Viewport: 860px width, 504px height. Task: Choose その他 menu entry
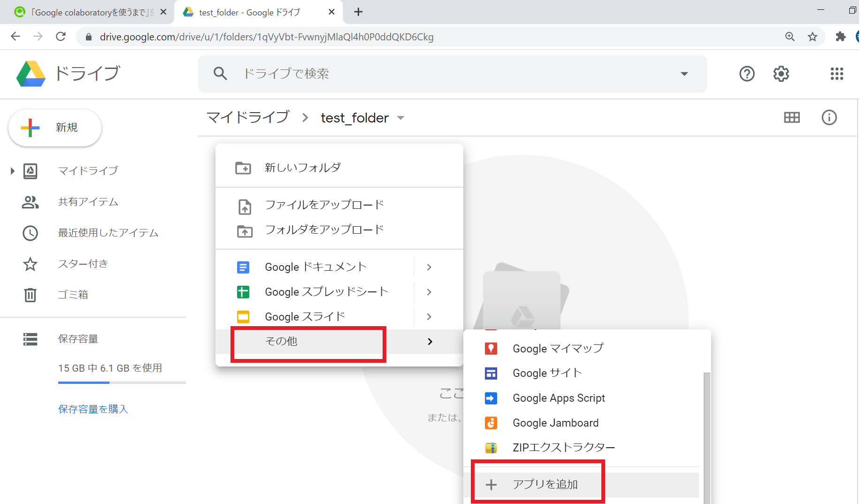339,342
